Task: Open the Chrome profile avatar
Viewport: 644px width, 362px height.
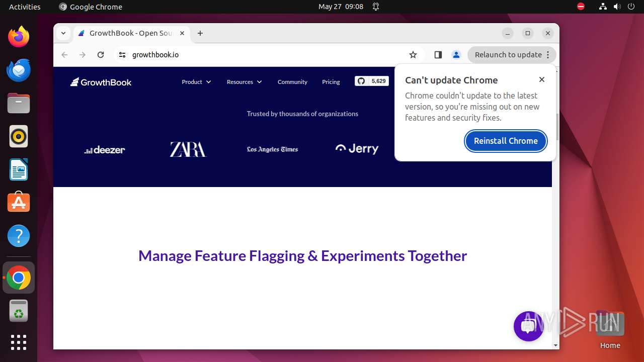Action: (456, 55)
